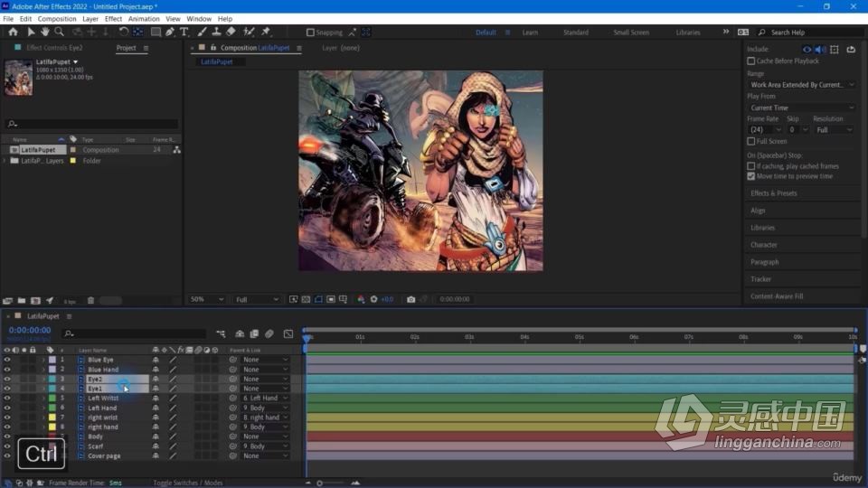Click the shy layers icon in timeline
Image resolution: width=868 pixels, height=488 pixels.
[x=240, y=333]
